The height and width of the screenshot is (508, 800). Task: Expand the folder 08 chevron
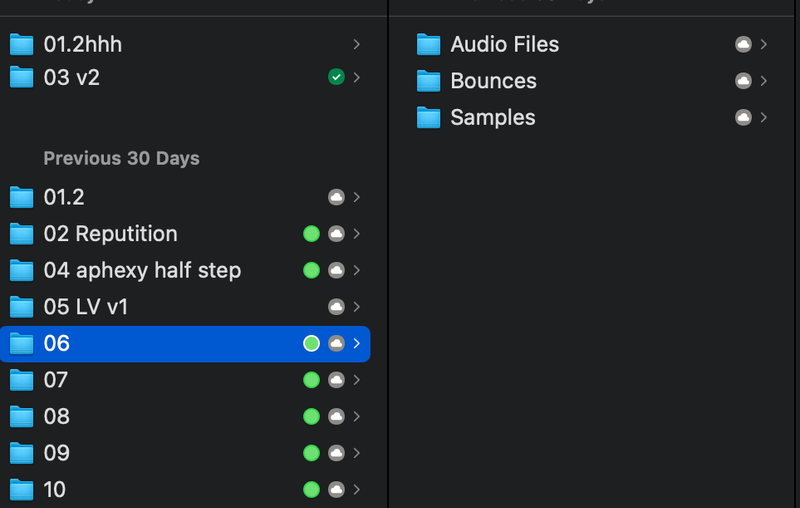[357, 416]
